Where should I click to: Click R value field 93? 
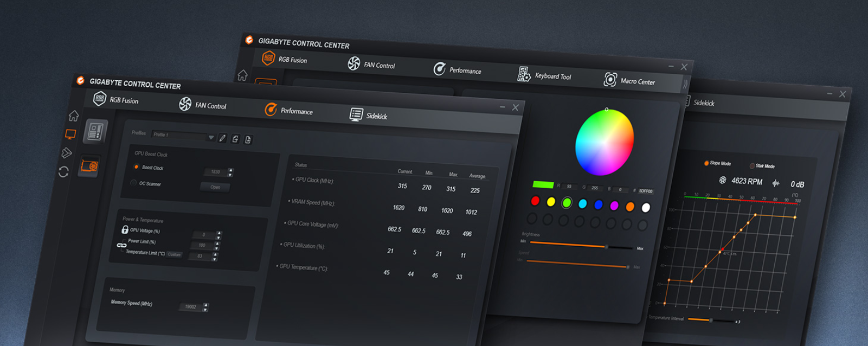[x=569, y=186]
